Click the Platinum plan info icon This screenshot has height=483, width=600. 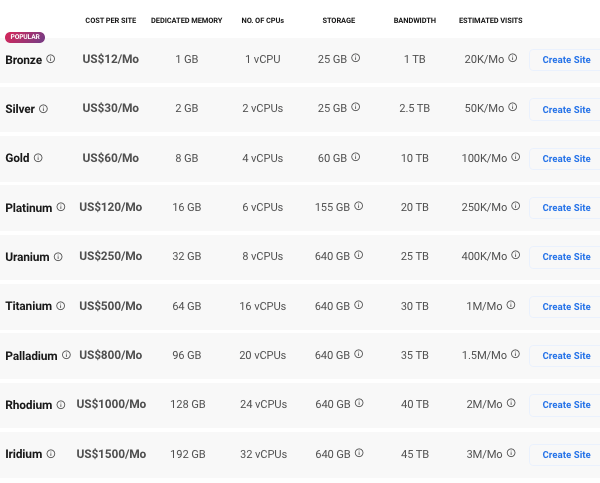coord(61,207)
